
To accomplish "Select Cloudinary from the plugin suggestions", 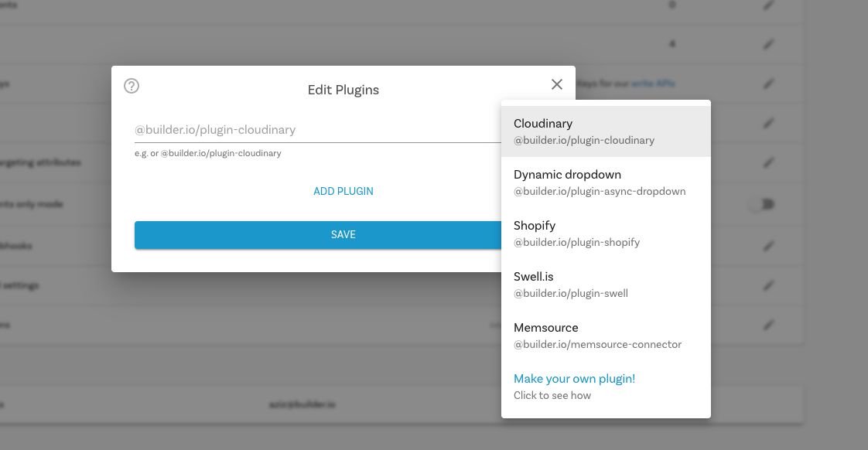I will point(606,131).
